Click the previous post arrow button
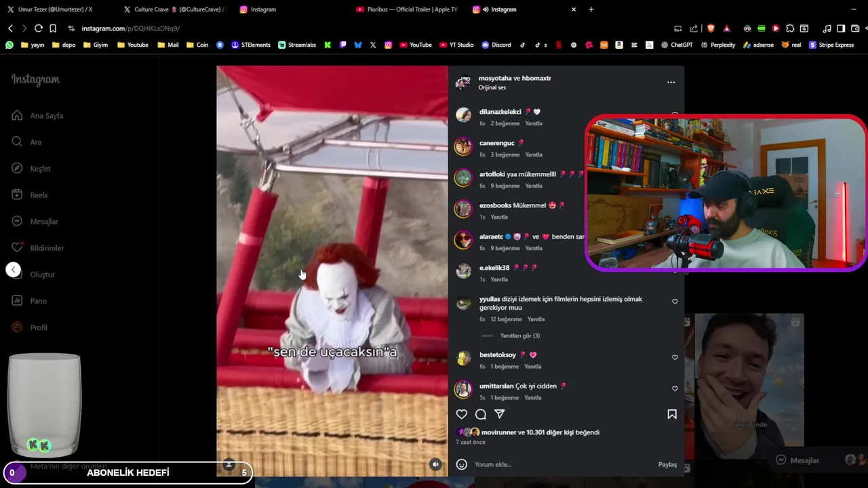 pos(14,270)
